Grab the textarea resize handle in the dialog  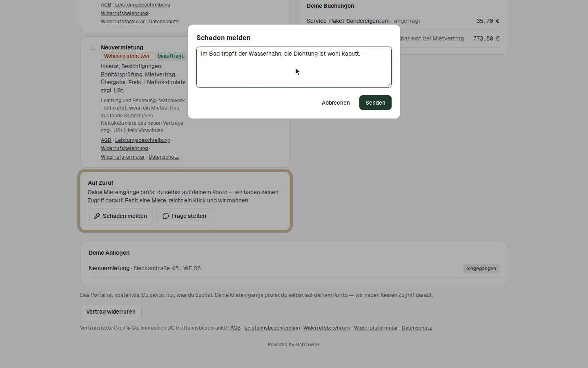[x=389, y=85]
